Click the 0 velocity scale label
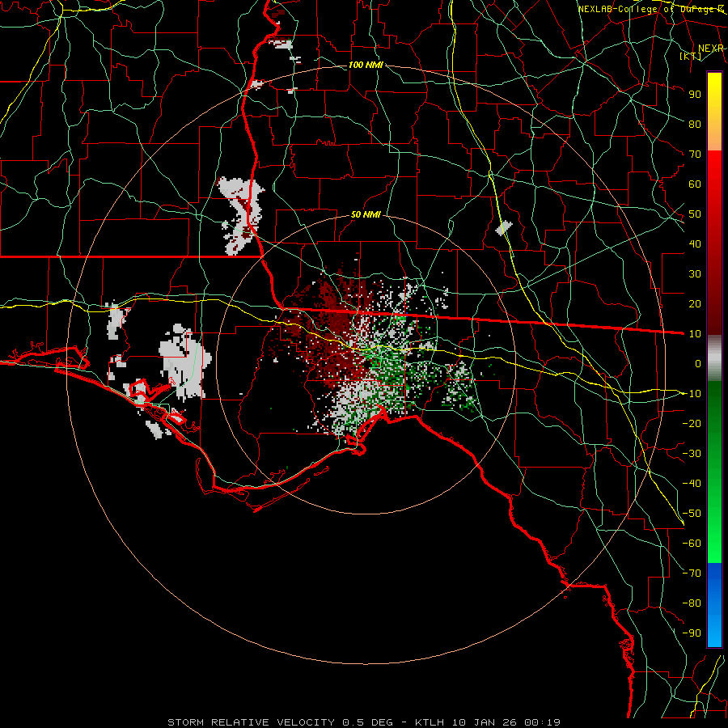 pyautogui.click(x=698, y=363)
